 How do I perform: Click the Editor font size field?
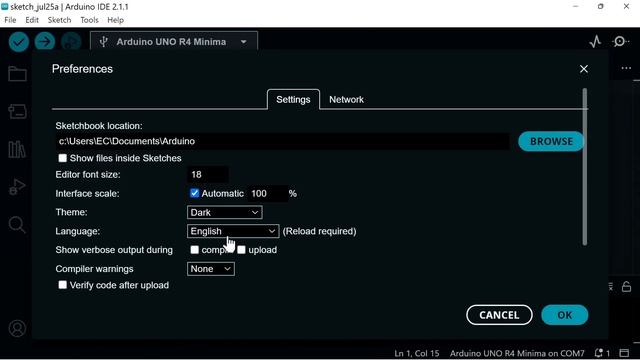click(x=208, y=175)
